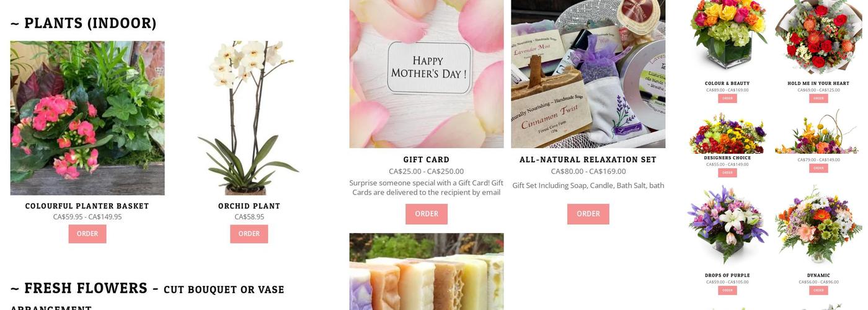Open the handmade soap bars image

coord(427,272)
